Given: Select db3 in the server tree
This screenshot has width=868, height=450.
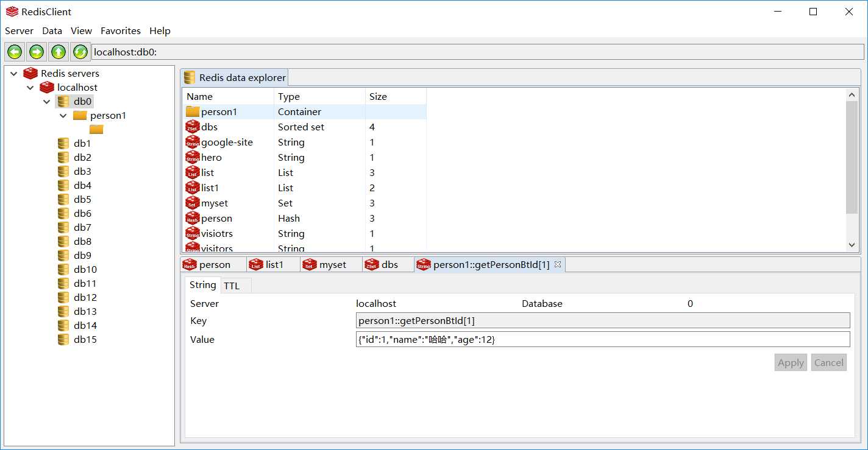Looking at the screenshot, I should [82, 171].
